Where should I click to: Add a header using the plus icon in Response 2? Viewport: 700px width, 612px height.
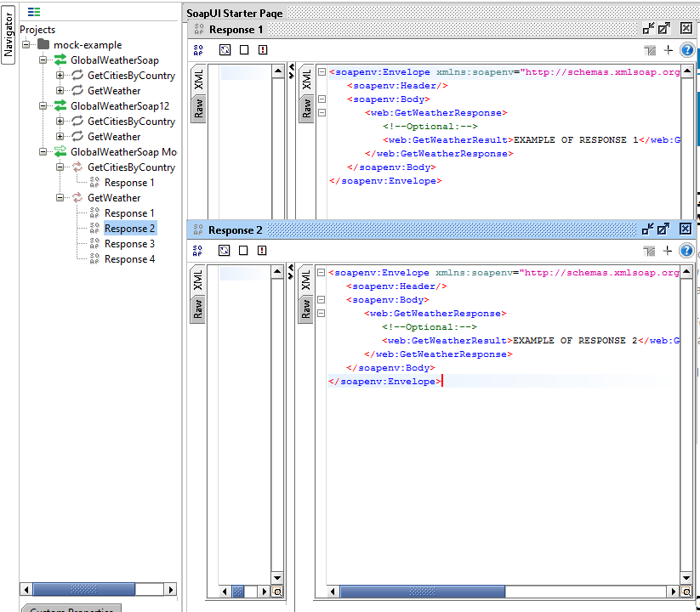point(669,250)
